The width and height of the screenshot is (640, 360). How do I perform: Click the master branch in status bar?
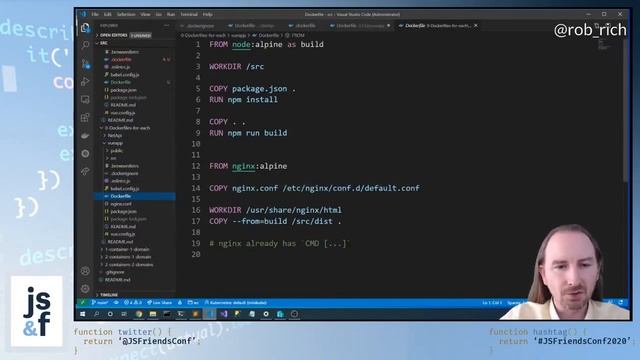point(100,302)
